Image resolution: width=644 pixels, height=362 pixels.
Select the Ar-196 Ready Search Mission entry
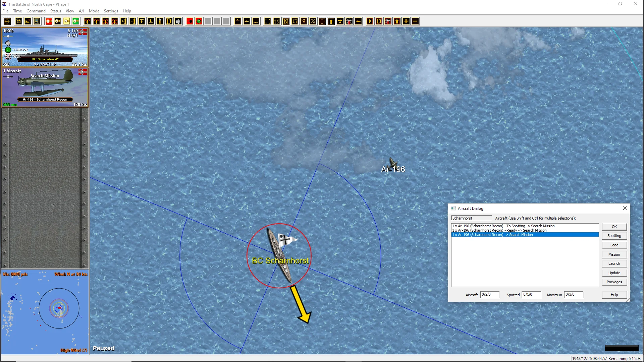(x=499, y=231)
